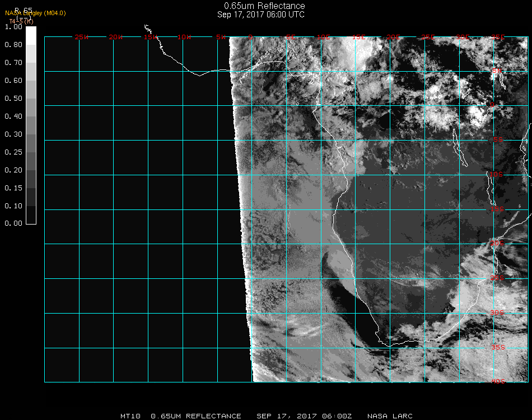Click the 30E longitude label
532x420 pixels.
[463, 37]
